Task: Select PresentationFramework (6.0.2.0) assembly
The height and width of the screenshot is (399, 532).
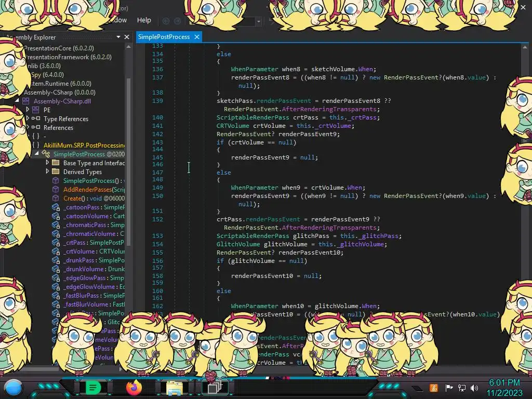Action: (69, 57)
